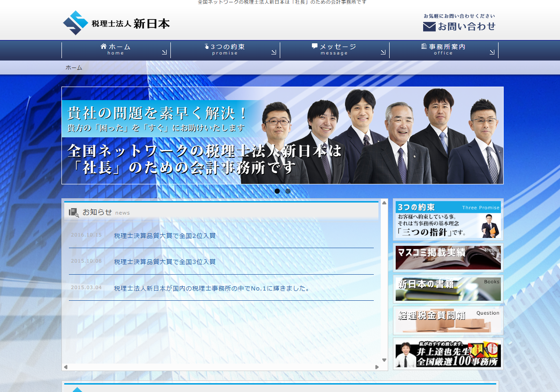Click the arrow icon on the 事務所案内 nav item
560x392 pixels.
click(492, 52)
